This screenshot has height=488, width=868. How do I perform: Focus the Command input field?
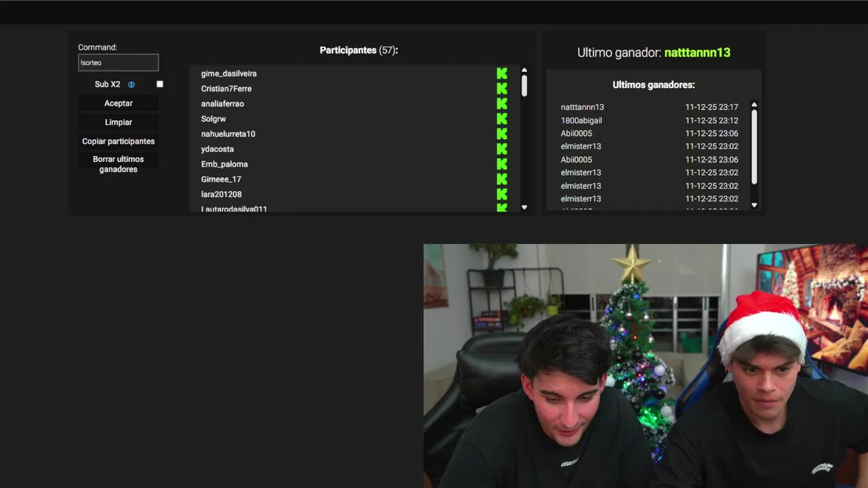(119, 62)
